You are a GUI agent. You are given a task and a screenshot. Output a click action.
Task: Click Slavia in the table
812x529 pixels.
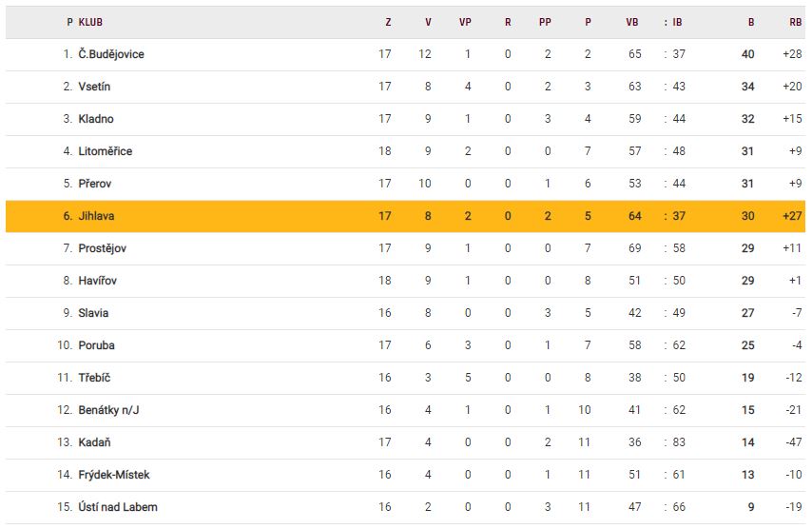(x=93, y=313)
